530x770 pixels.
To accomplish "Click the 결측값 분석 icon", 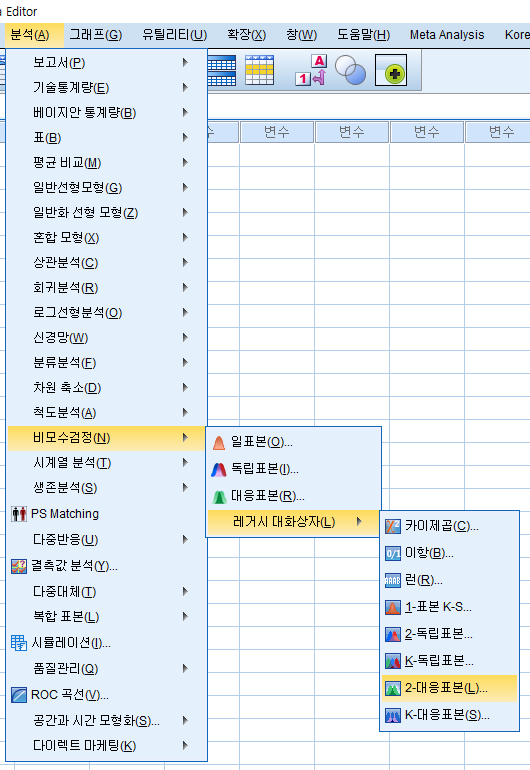I will 19,566.
